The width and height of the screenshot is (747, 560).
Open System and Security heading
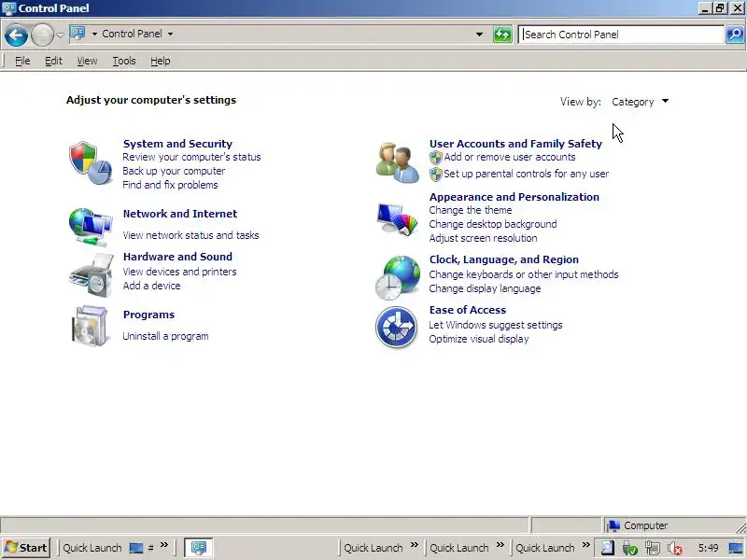click(x=177, y=144)
